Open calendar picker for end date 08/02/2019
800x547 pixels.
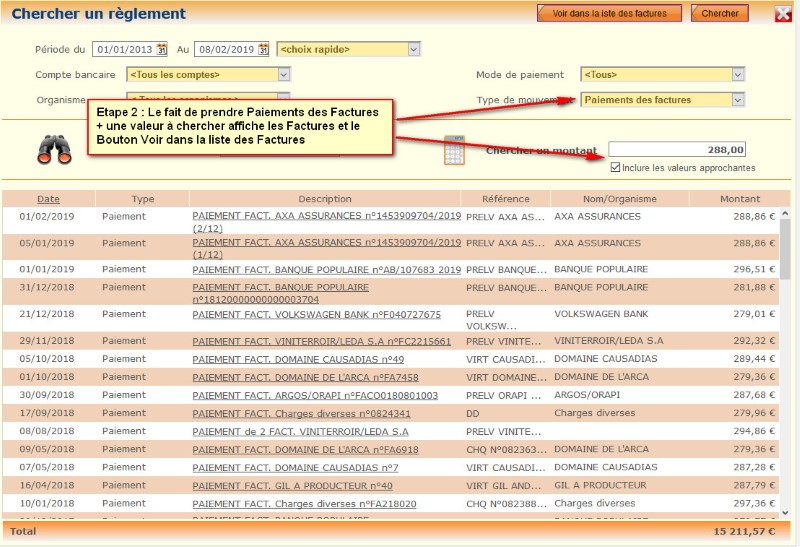pos(263,49)
